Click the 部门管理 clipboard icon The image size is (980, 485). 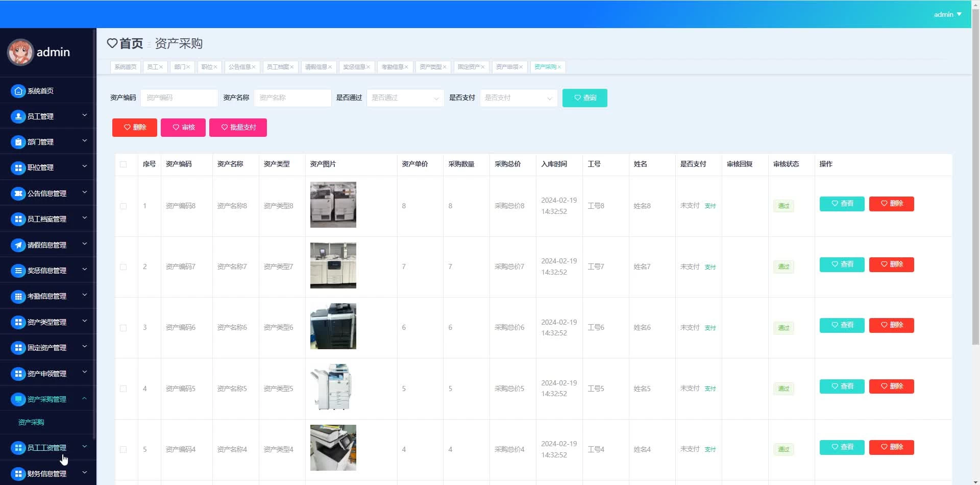click(x=18, y=142)
